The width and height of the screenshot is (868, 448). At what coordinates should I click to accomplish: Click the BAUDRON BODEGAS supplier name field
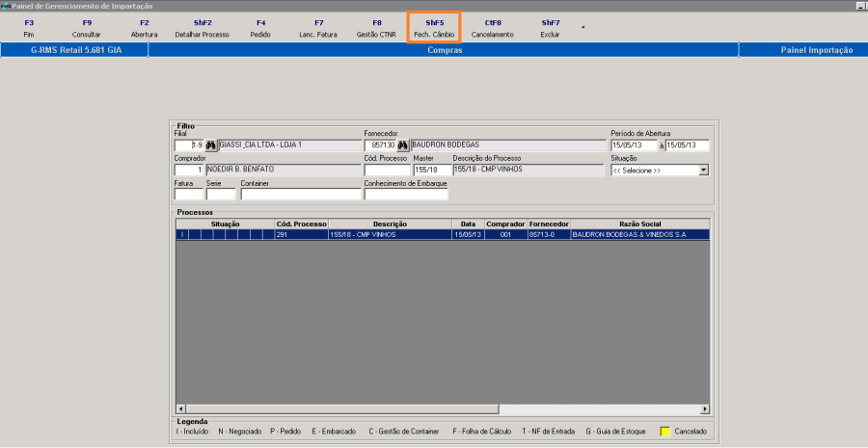click(x=508, y=145)
